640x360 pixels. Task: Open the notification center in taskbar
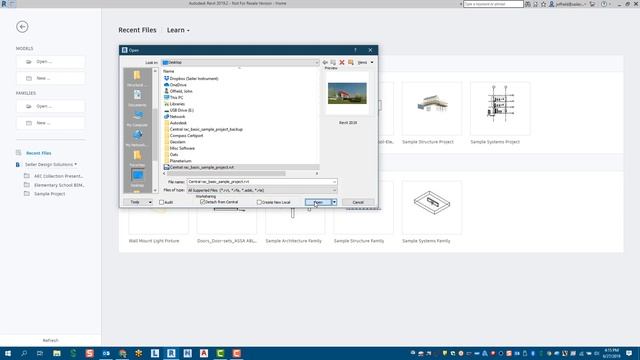[629, 353]
